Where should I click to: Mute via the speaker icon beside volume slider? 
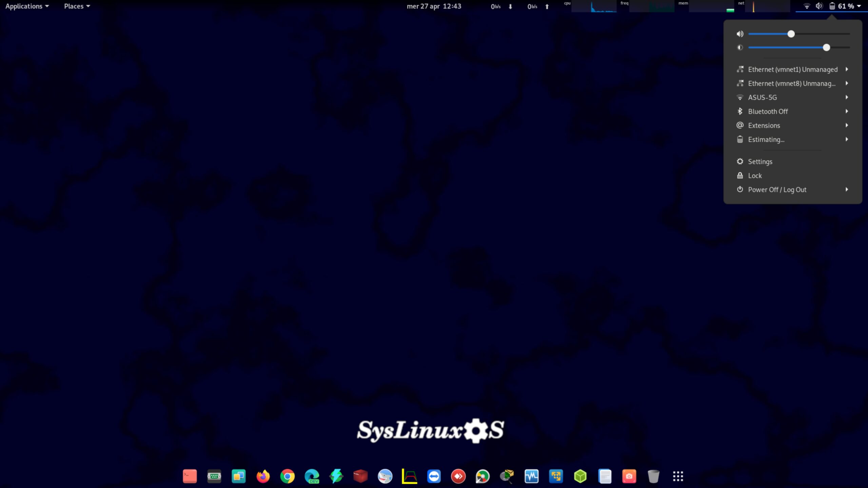pyautogui.click(x=740, y=34)
